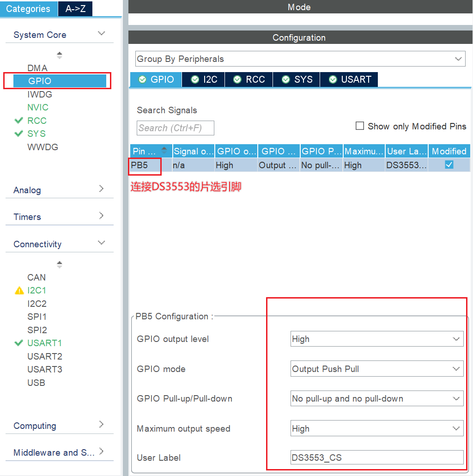
Task: Expand the Timers category
Action: point(59,217)
